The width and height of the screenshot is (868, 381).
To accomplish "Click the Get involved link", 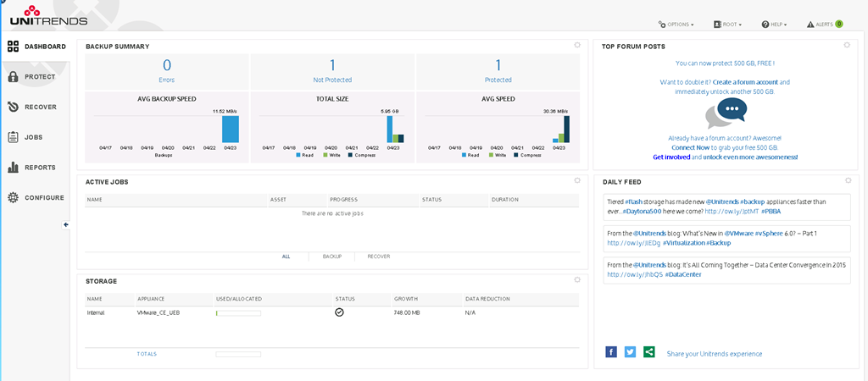I will pos(671,157).
